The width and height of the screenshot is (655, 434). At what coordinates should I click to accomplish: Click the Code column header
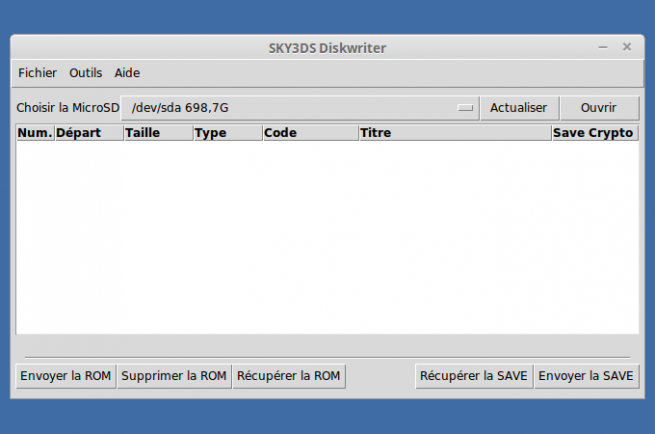point(310,133)
